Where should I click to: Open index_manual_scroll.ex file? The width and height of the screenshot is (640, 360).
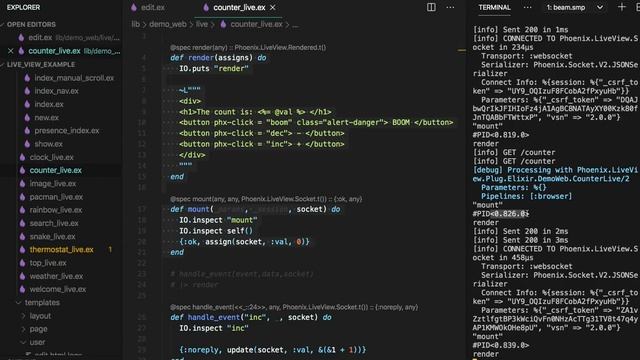(x=74, y=78)
